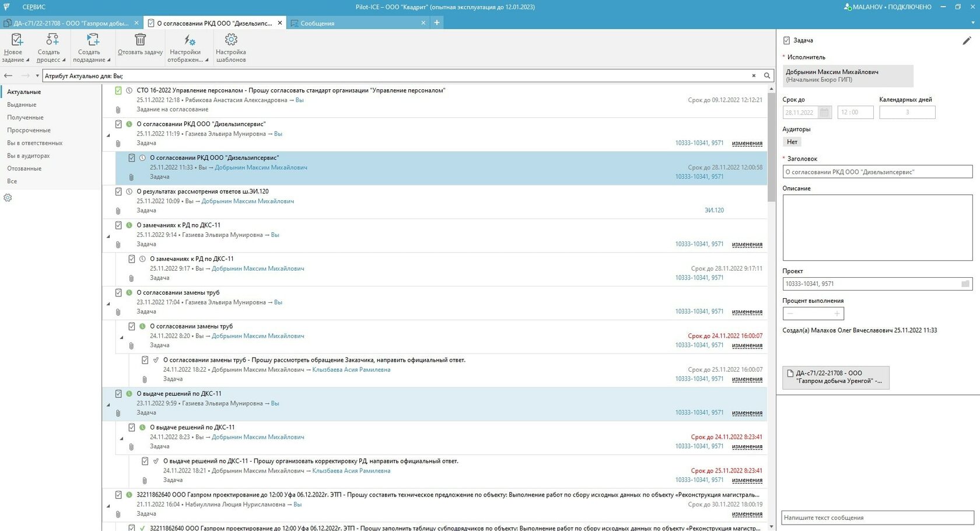Screen dimensions: 980x531
Task: Click the edit pencil icon in task panel
Action: (967, 40)
